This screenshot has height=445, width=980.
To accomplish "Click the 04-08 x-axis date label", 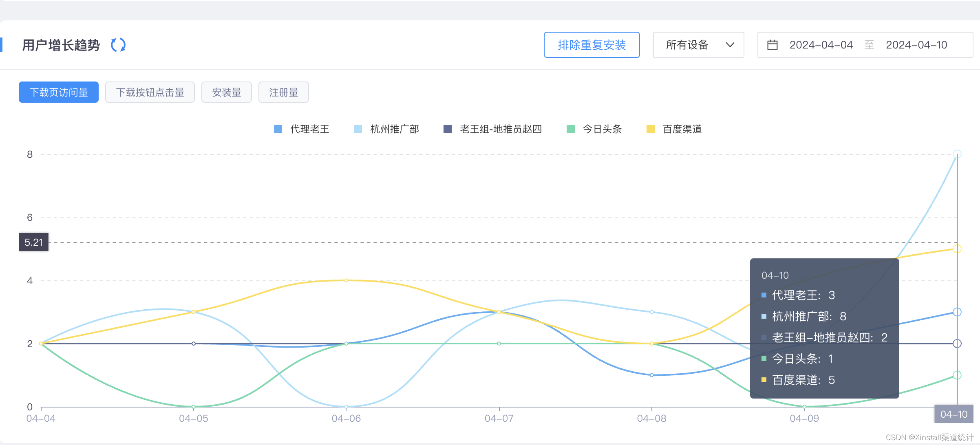I will [x=651, y=419].
